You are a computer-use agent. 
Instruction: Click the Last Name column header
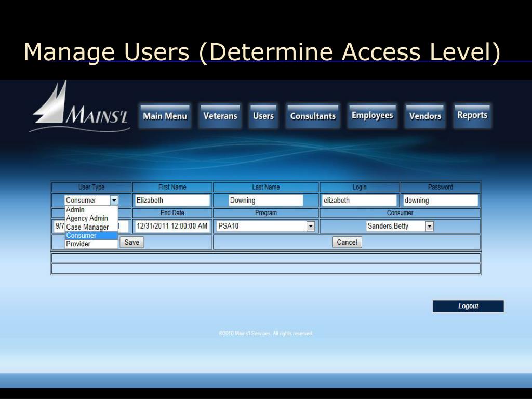(265, 187)
